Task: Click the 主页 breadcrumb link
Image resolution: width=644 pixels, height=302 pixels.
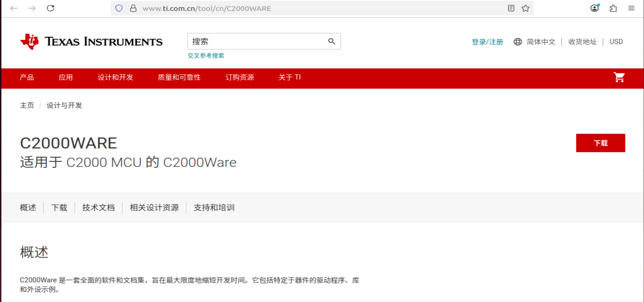Action: tap(27, 105)
